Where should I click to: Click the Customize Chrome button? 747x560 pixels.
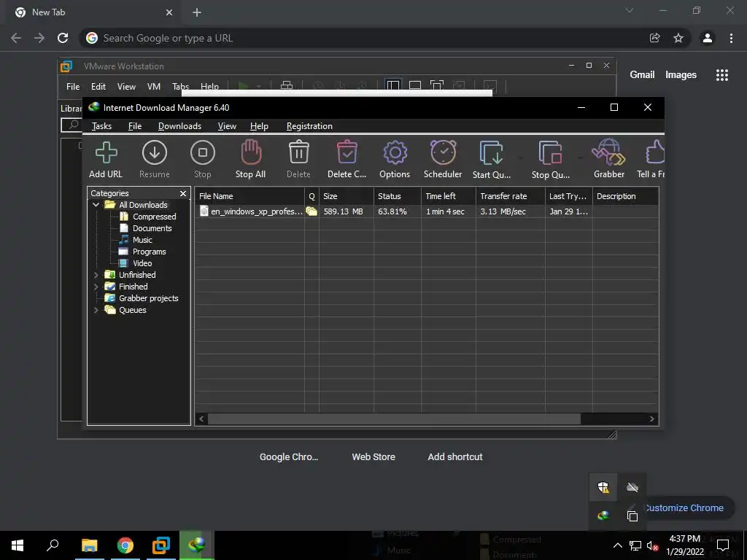pos(684,508)
